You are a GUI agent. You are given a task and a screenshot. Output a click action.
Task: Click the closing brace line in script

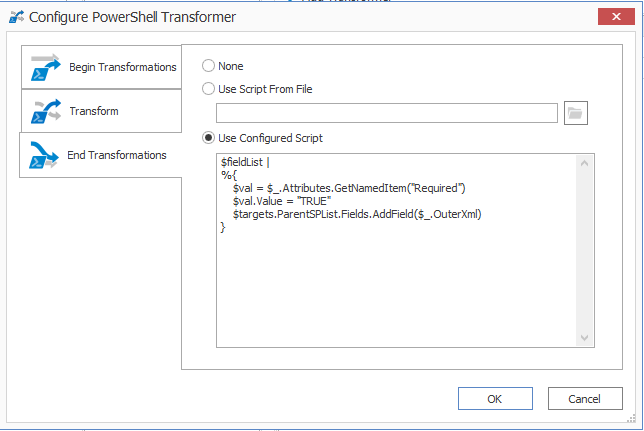pyautogui.click(x=223, y=227)
